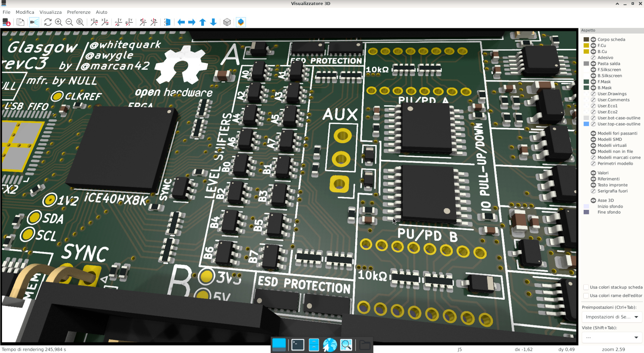Toggle the appearance manager layers icon
The height and width of the screenshot is (353, 644).
[x=241, y=22]
